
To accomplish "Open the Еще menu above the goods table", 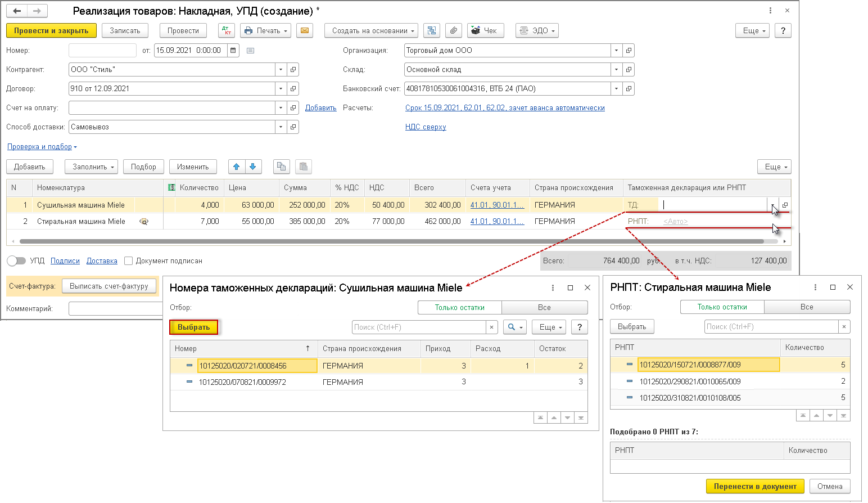I will click(774, 167).
